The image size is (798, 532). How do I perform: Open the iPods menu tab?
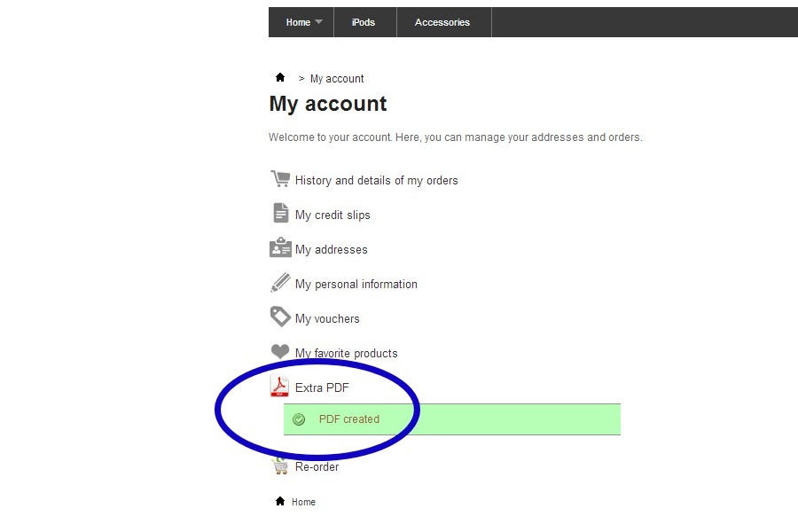364,22
